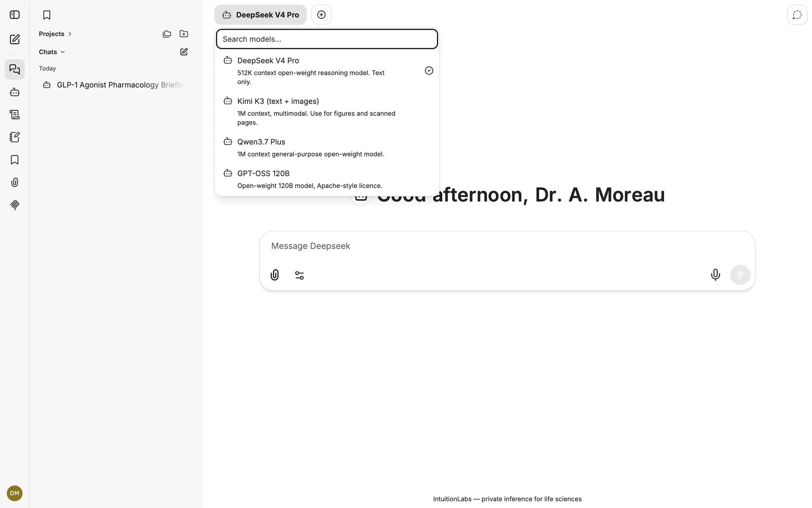Collapse the Chats section
812x508 pixels.
pyautogui.click(x=52, y=52)
